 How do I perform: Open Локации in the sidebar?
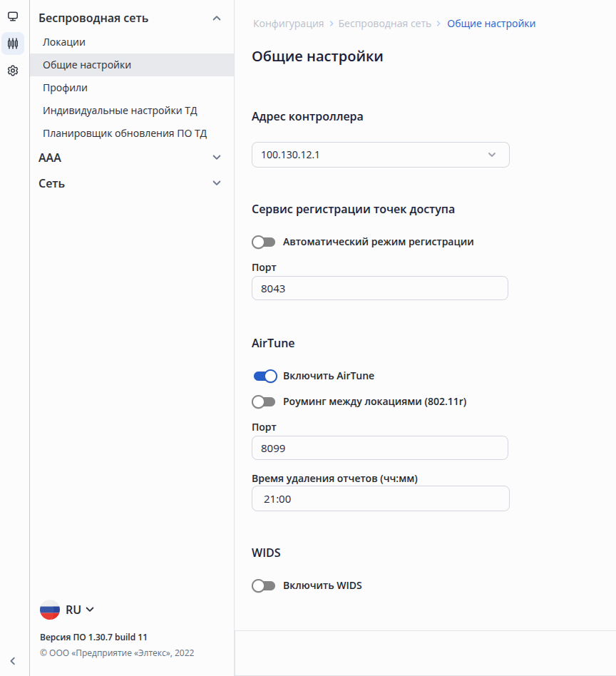coord(64,42)
